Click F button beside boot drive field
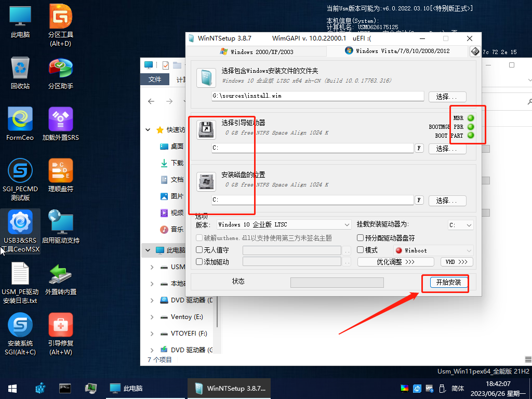Viewport: 532px width, 399px height. [x=419, y=148]
